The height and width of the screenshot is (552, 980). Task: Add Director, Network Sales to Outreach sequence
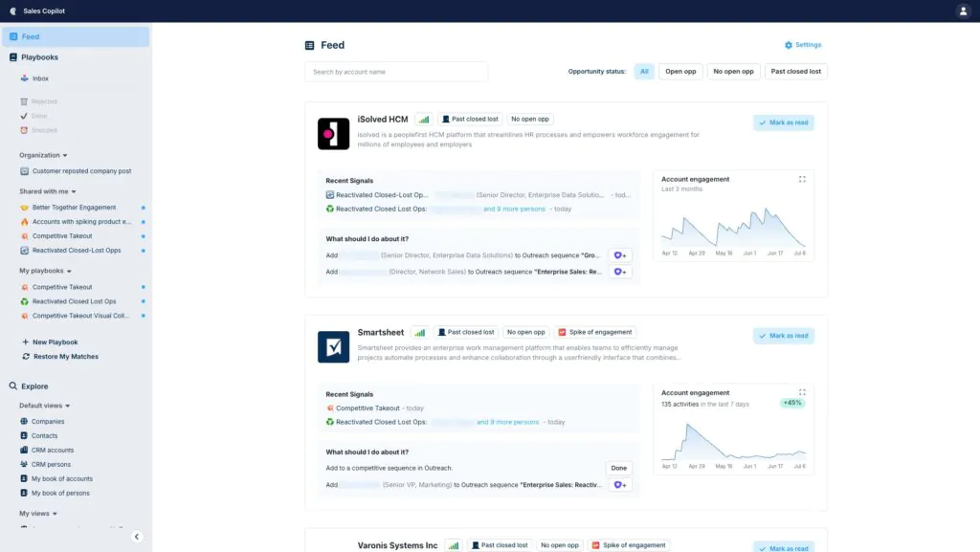click(x=619, y=272)
